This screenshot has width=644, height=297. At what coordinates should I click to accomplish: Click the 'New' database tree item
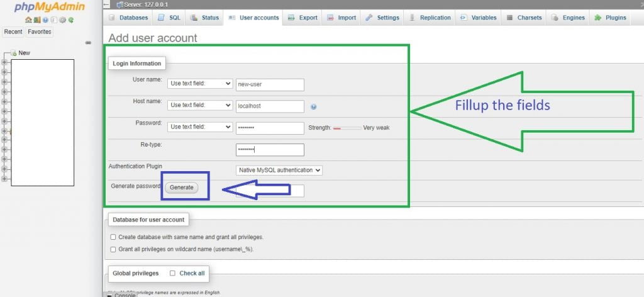point(25,53)
